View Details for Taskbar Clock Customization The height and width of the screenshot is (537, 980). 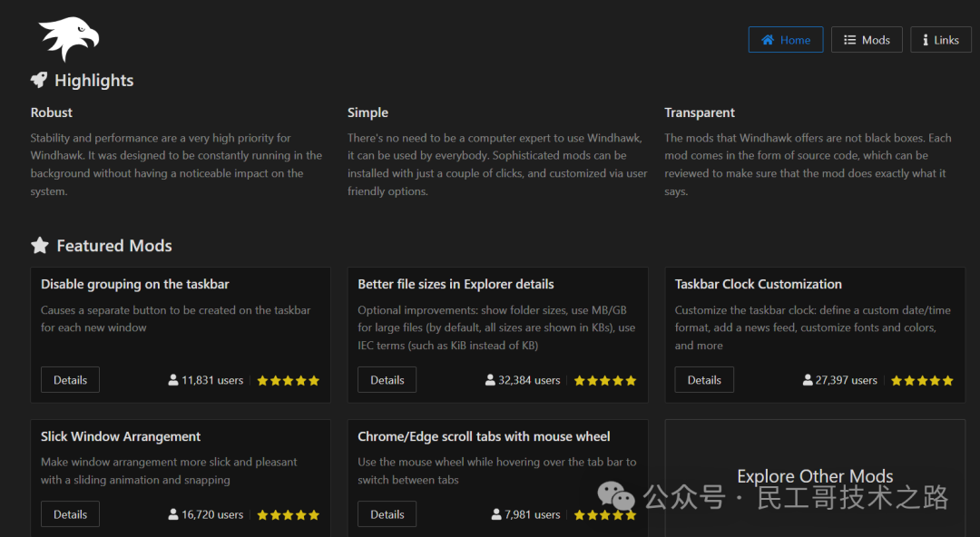(x=704, y=380)
